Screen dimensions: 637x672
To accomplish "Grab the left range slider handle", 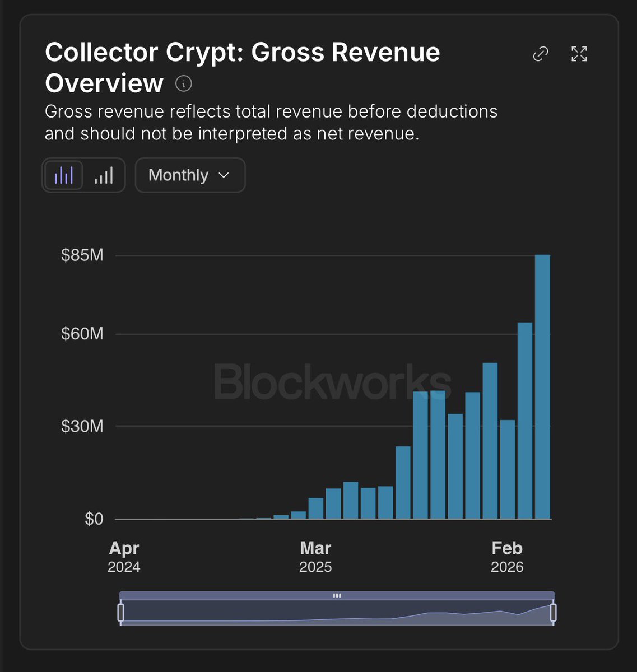I will click(120, 612).
